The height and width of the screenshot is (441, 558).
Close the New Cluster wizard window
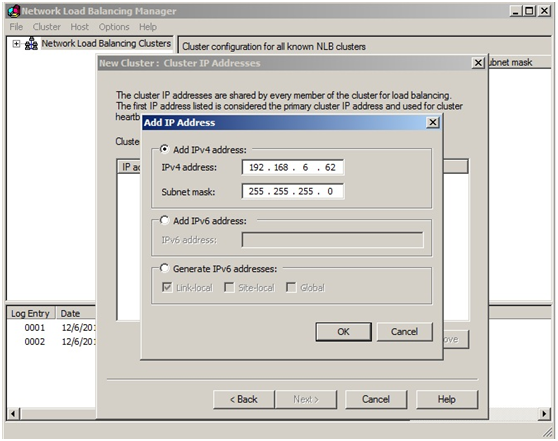pyautogui.click(x=478, y=63)
